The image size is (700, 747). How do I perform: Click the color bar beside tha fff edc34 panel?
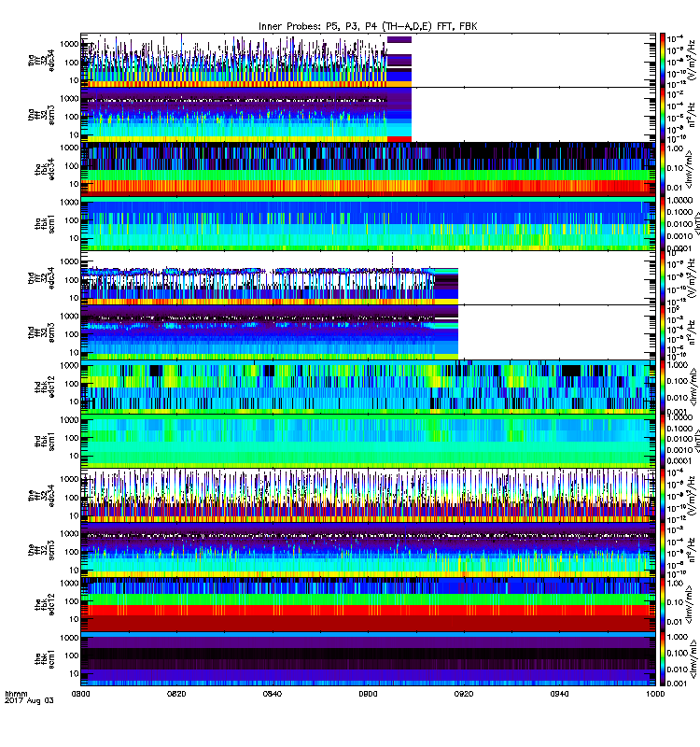[x=663, y=61]
